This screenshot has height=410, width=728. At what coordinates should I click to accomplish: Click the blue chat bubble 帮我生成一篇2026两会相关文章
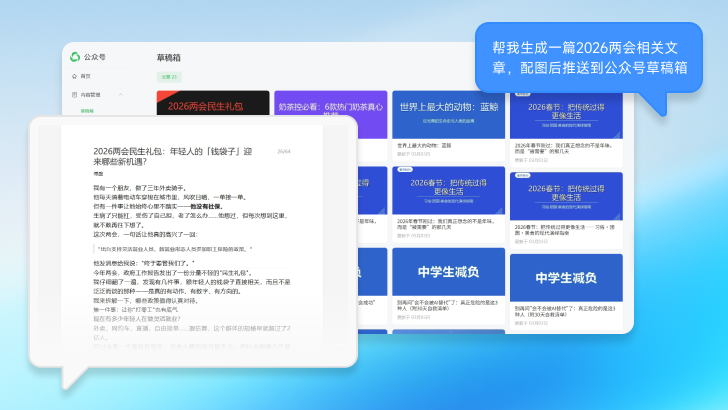pos(589,58)
